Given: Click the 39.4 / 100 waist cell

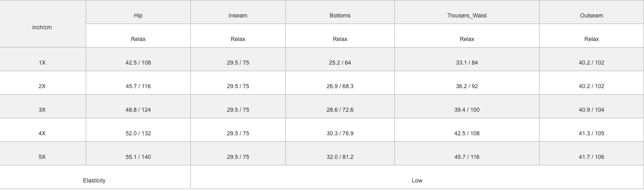Looking at the screenshot, I should point(467,110).
